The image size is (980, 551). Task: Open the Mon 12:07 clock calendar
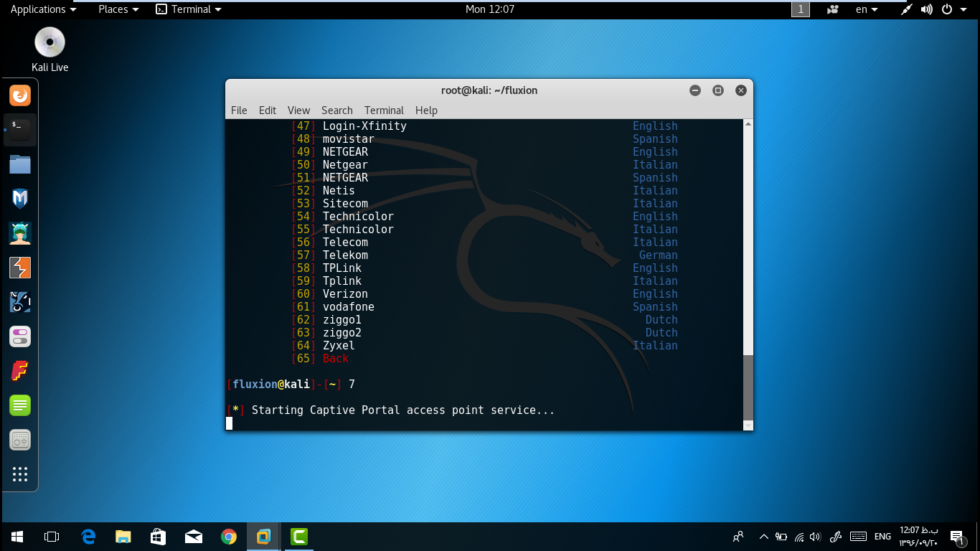(490, 9)
